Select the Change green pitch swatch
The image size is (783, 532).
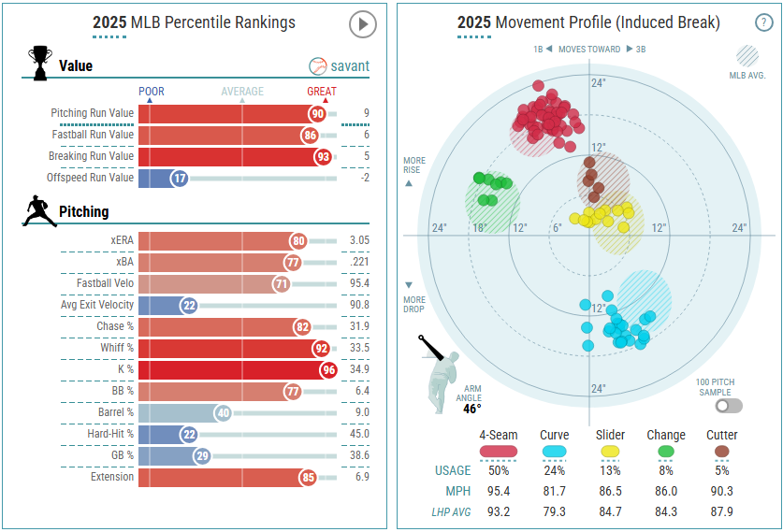point(666,452)
